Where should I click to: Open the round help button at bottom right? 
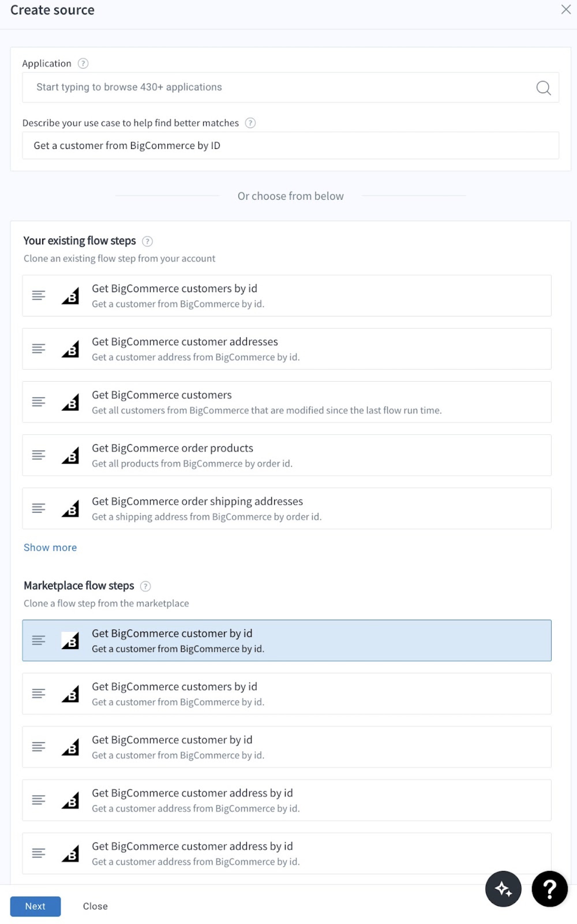point(550,889)
